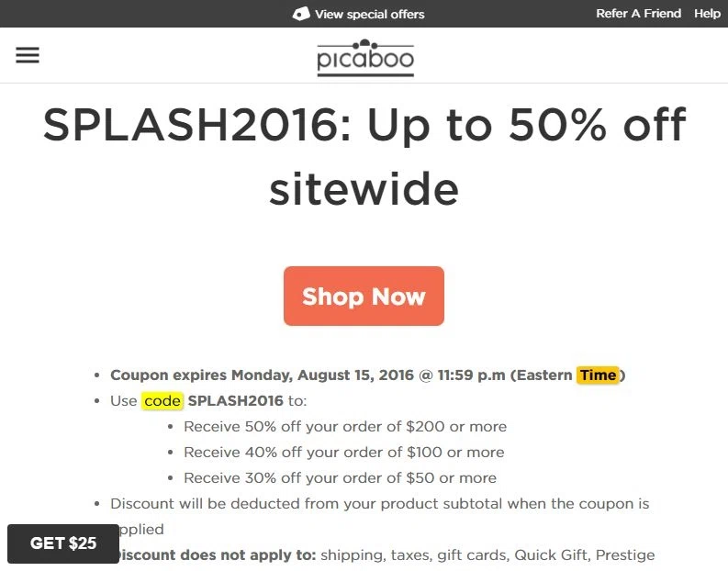728x571 pixels.
Task: Click 'Receive 40% off your order' line
Action: point(344,453)
